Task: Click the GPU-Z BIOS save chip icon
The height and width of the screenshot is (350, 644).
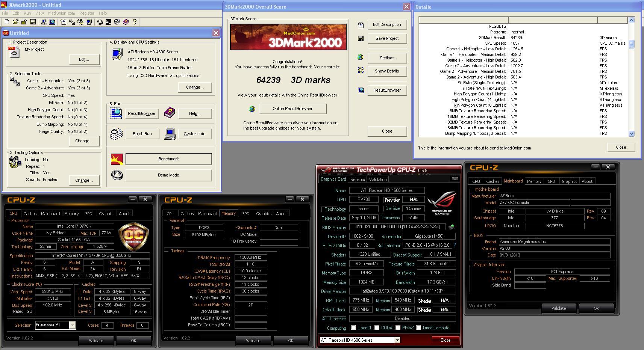Action: [452, 227]
